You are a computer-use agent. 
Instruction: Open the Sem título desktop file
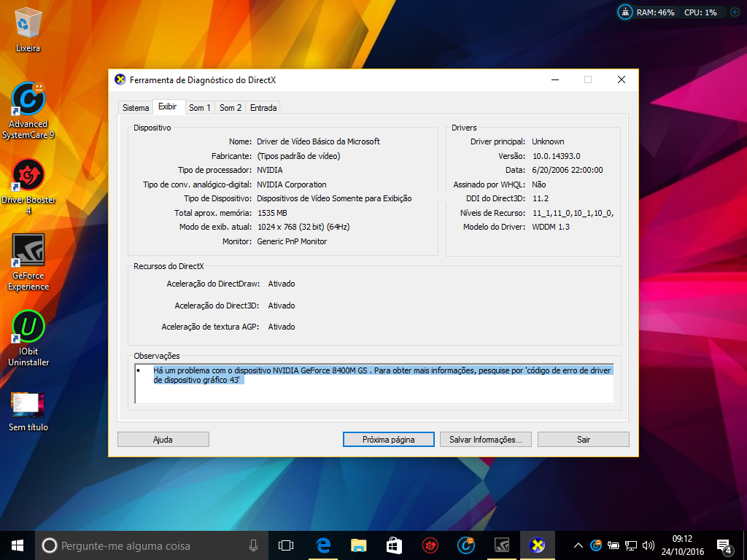coord(28,412)
